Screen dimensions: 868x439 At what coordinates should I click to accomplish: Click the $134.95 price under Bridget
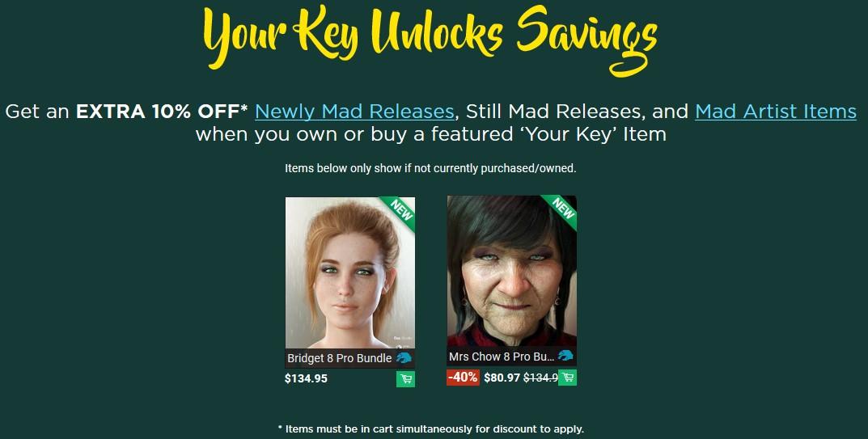coord(306,378)
